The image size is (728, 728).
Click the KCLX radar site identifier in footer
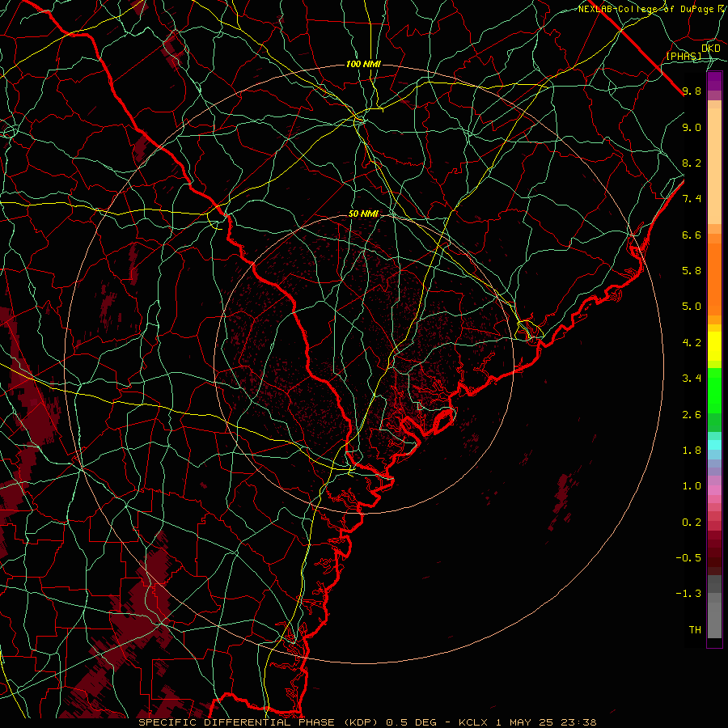[472, 722]
